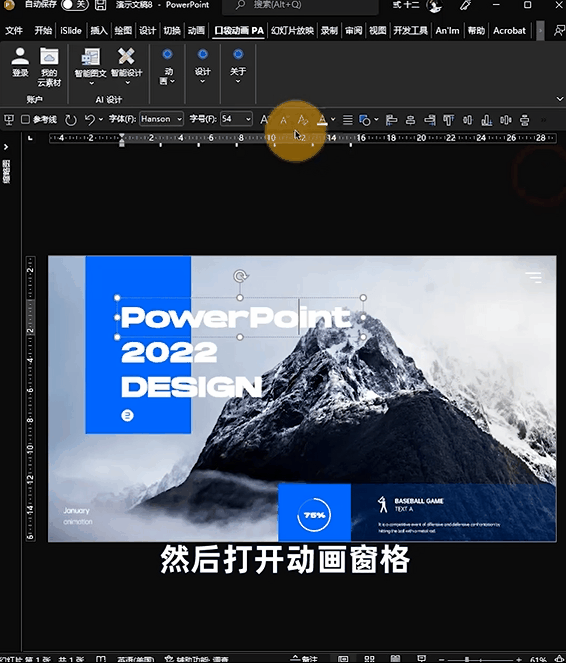The image size is (566, 663).
Task: Toggle the 自动保存 autosave switch
Action: tap(75, 5)
